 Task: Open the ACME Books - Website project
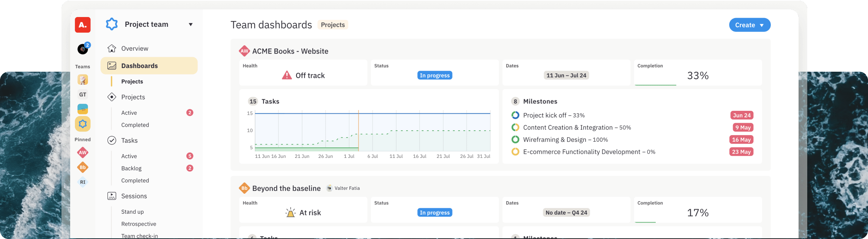tap(290, 51)
